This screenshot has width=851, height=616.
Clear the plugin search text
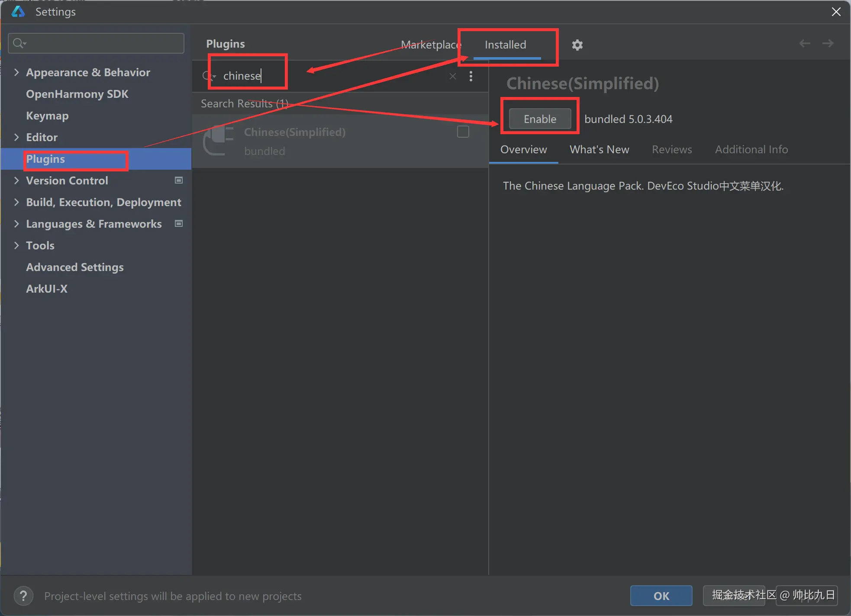point(452,76)
